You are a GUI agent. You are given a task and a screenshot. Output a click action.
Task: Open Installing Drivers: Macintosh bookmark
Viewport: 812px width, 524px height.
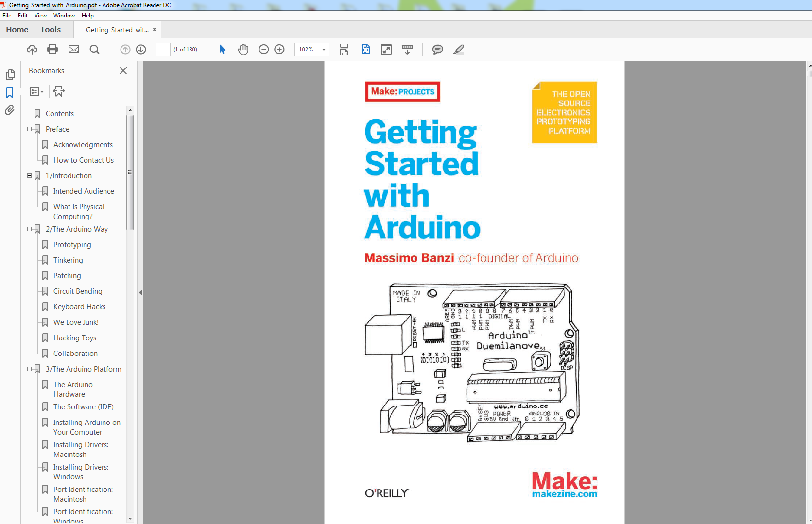tap(81, 450)
